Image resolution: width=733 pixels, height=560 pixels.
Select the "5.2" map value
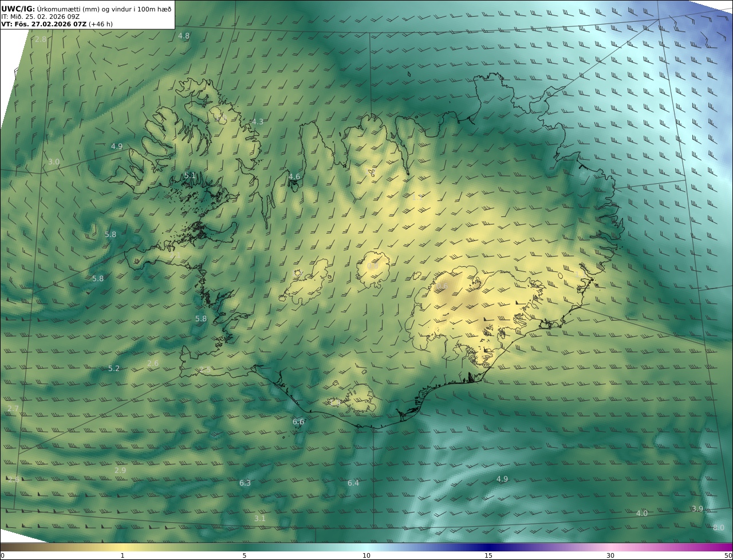(x=114, y=368)
